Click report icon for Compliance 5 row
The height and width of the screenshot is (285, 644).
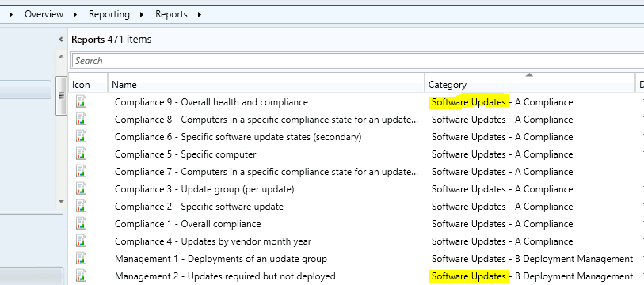tap(82, 154)
